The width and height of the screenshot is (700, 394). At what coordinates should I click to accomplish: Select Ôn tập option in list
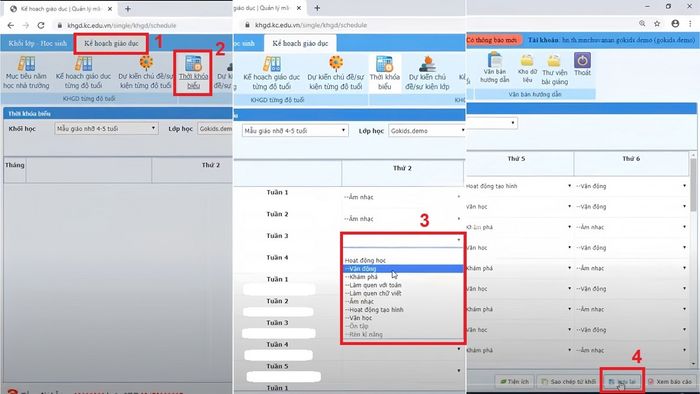403,326
